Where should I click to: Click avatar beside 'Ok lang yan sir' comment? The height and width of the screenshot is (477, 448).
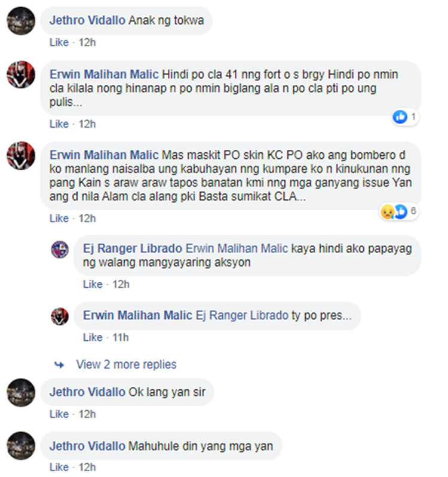pos(21,393)
